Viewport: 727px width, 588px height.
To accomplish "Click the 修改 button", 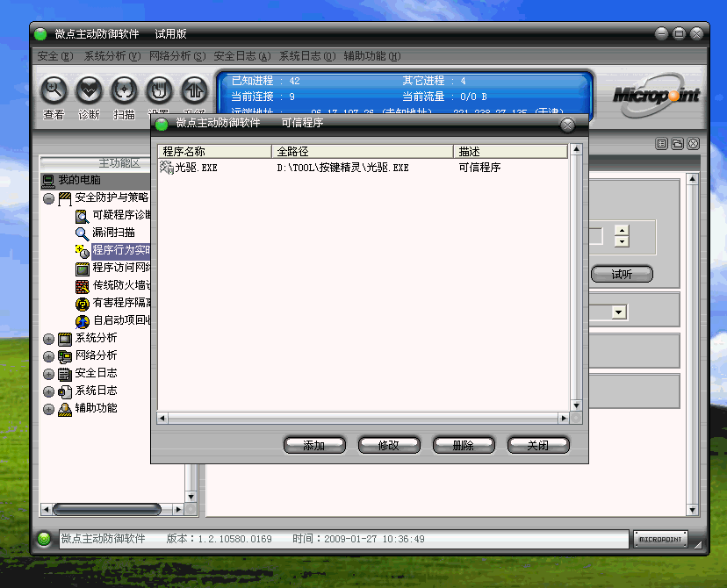I will (389, 445).
